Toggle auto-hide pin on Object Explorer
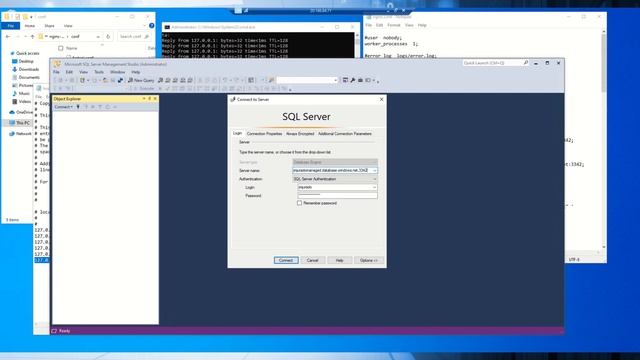Screen dimensions: 640x360 (149, 99)
